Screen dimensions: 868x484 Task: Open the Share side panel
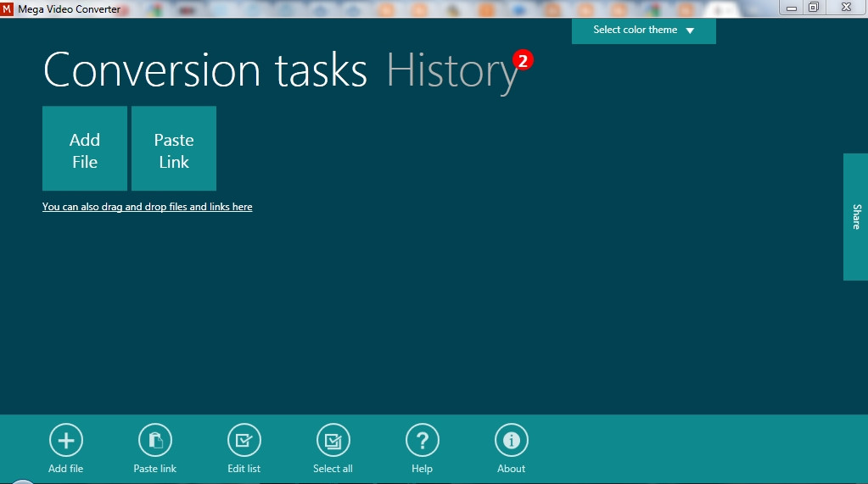[856, 217]
